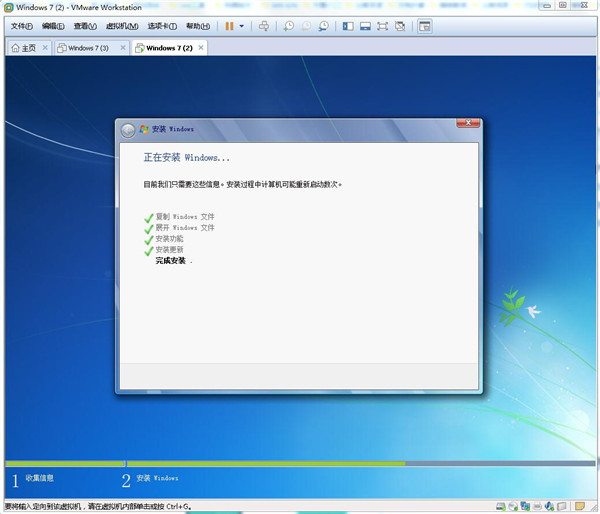Click the back arrow in the installer

click(x=128, y=131)
